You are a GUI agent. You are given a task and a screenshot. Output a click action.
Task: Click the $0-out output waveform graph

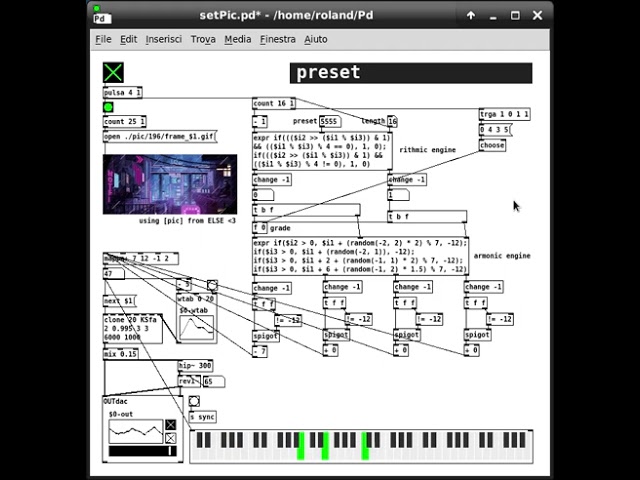pos(136,431)
